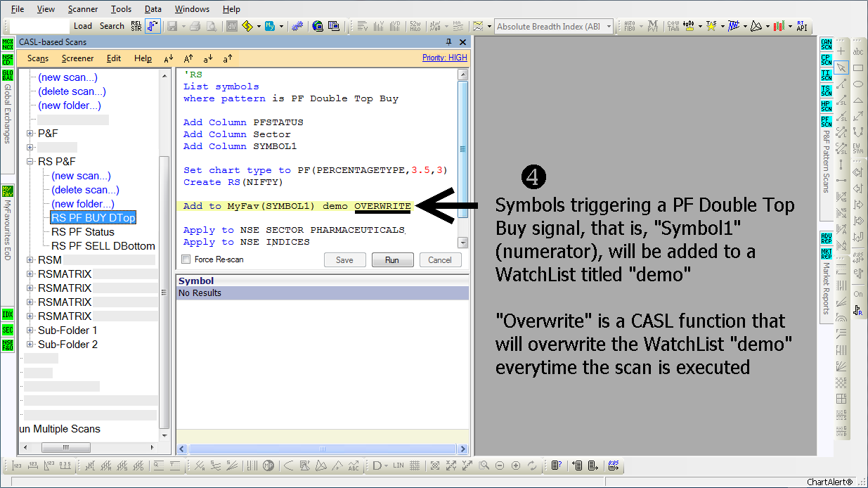Click the Search button in toolbar
The height and width of the screenshot is (488, 868).
tap(112, 26)
